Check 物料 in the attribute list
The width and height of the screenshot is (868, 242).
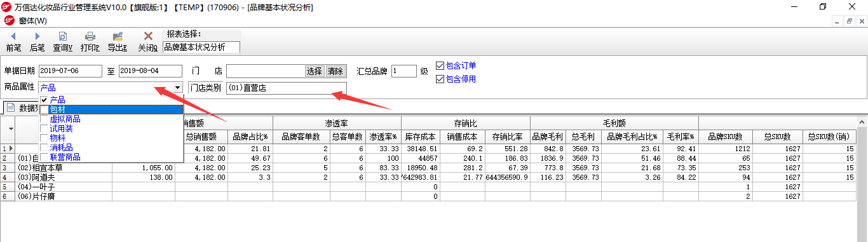[44, 138]
